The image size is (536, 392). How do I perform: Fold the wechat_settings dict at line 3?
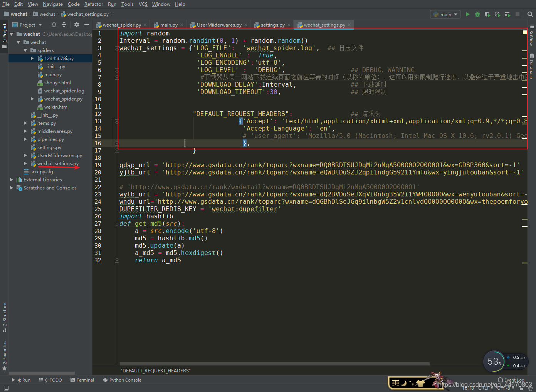pyautogui.click(x=117, y=48)
